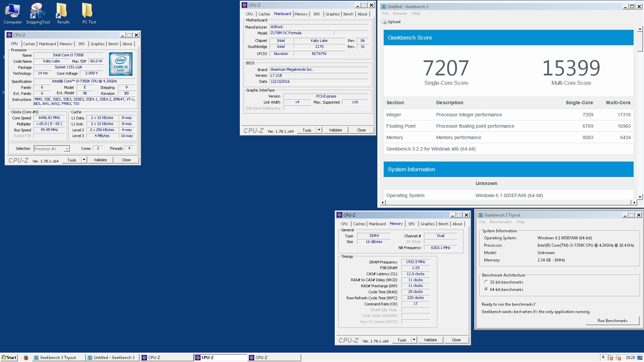Click the CPU-Z window title icon at top-left
Viewport: 644px width, 362px height.
(9, 35)
